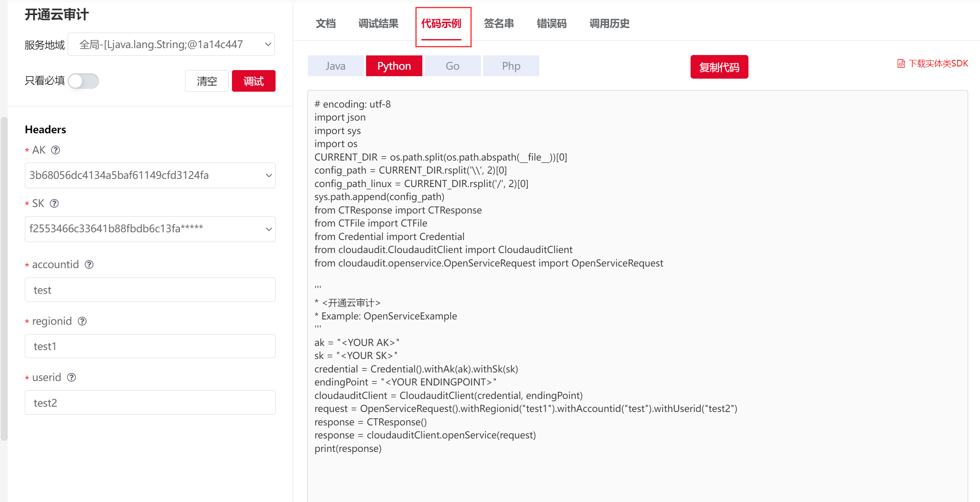Viewport: 980px width, 502px height.
Task: Click the 'request = OpenServiceRequest()' code line
Action: pos(526,409)
